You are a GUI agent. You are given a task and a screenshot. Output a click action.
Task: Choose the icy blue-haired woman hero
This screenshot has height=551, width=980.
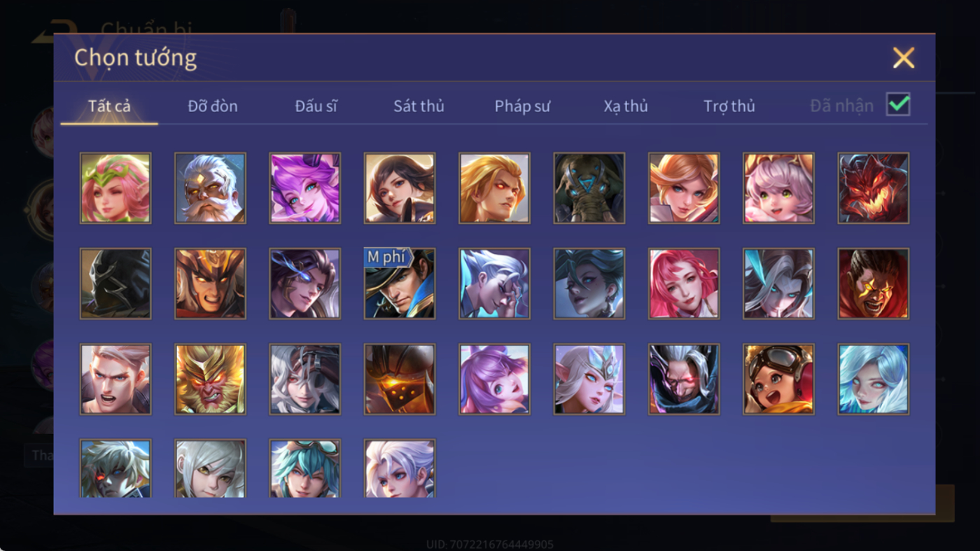click(x=874, y=379)
